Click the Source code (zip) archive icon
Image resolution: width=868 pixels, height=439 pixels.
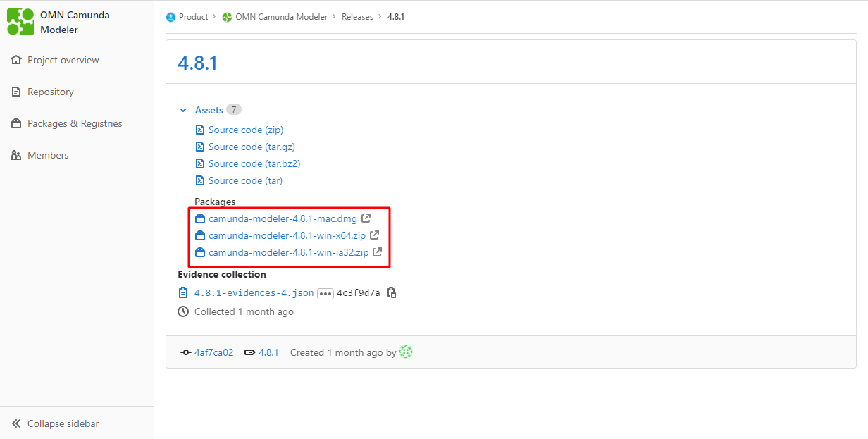click(199, 130)
